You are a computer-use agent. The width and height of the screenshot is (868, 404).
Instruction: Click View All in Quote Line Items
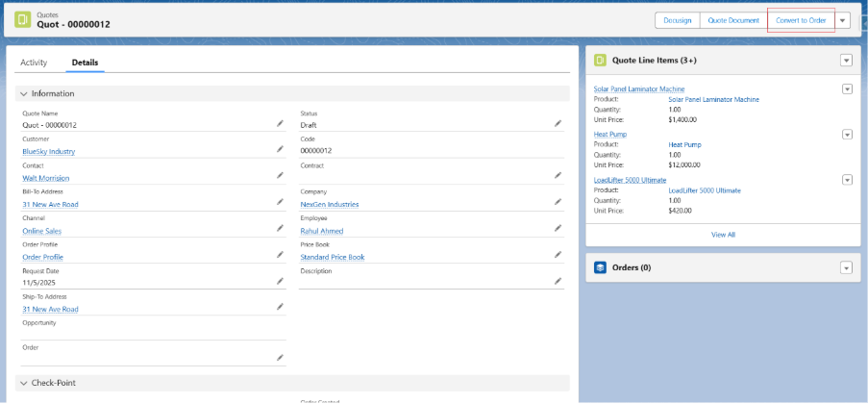[x=723, y=234]
